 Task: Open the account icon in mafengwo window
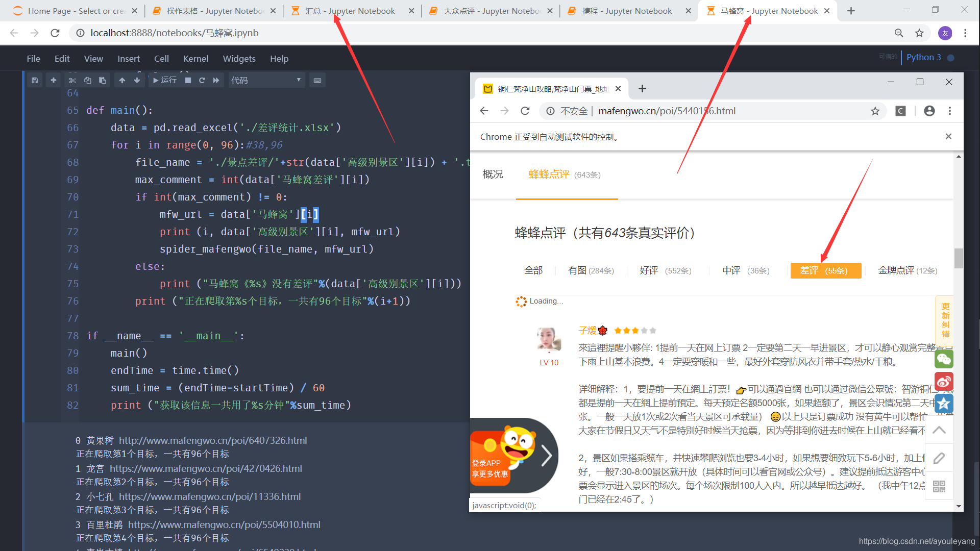pos(929,111)
